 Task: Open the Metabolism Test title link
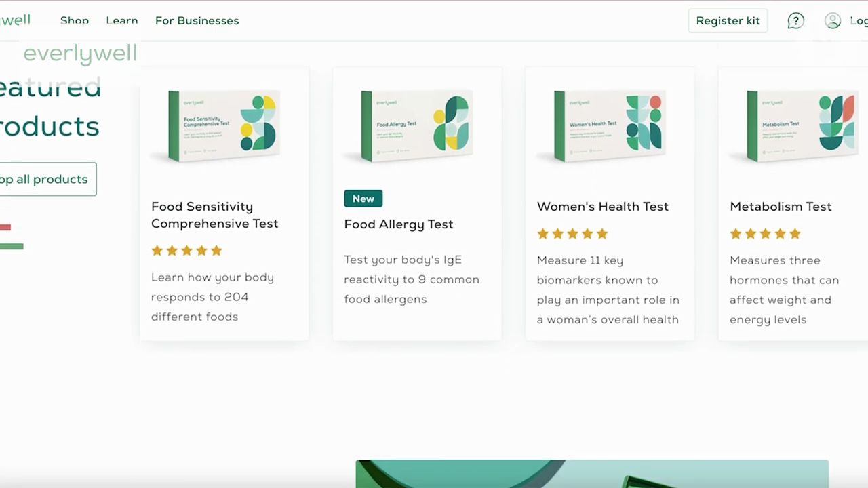(x=780, y=207)
